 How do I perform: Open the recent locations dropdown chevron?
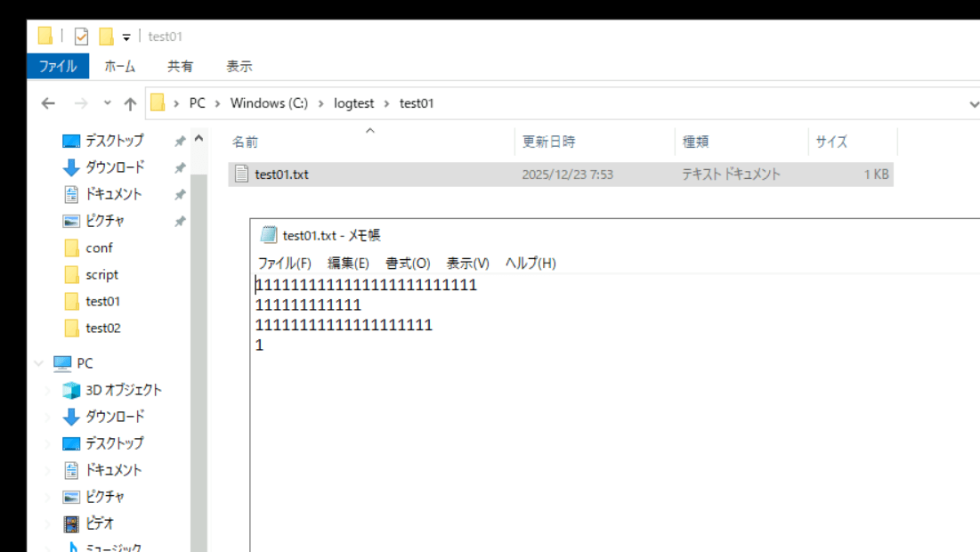coord(108,103)
